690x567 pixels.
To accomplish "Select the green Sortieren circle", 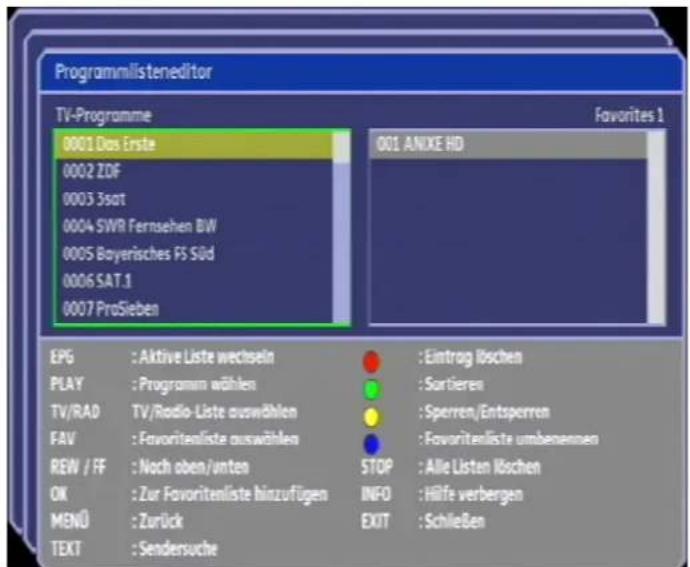I will click(x=372, y=390).
